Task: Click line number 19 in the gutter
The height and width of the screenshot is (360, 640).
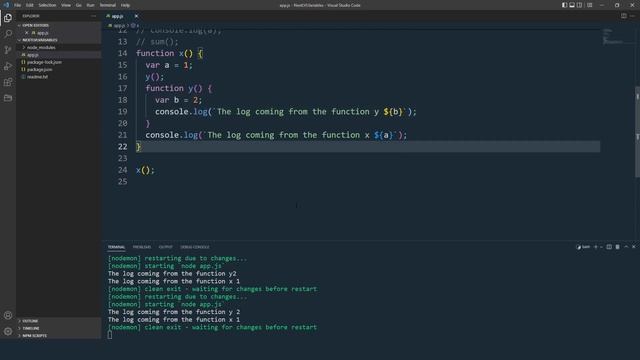Action: (122, 112)
